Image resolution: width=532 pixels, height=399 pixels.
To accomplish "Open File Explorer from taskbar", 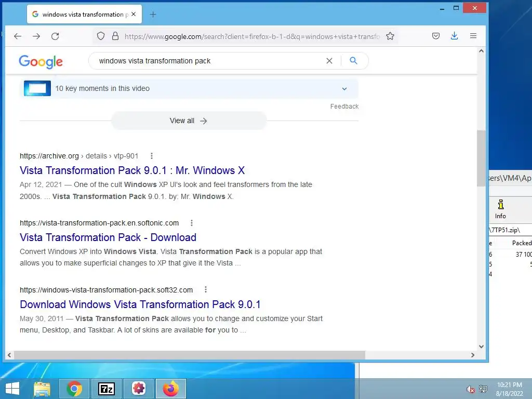I will [42, 389].
